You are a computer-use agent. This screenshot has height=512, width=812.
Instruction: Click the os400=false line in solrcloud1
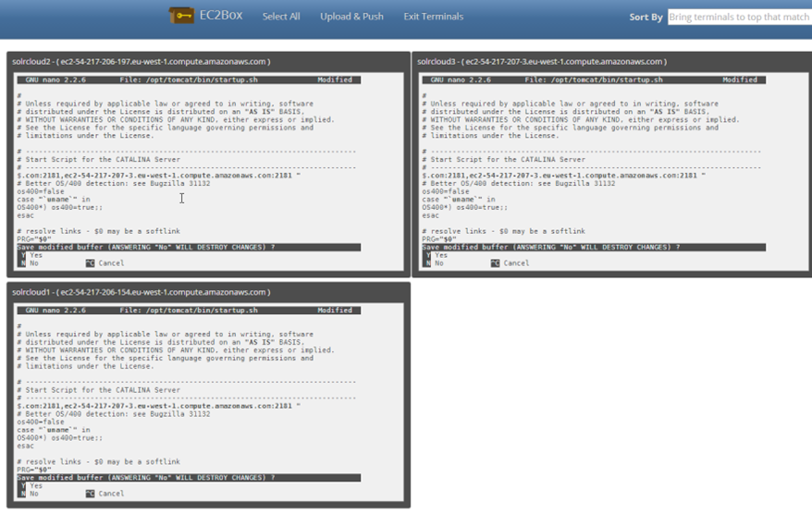pos(41,422)
